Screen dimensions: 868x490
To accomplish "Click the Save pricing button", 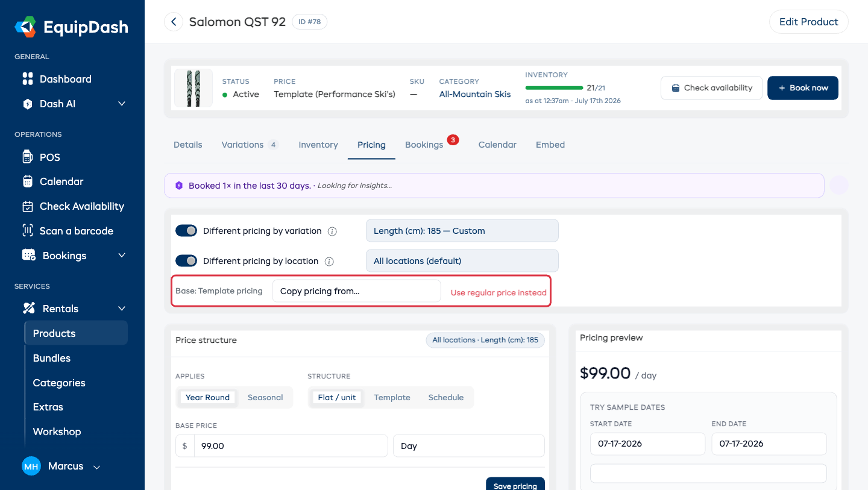I will [515, 485].
